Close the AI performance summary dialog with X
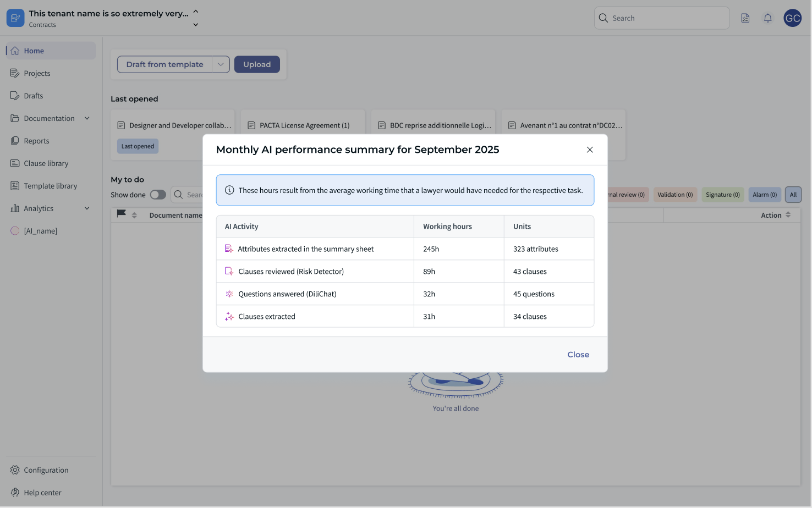This screenshot has height=508, width=812. [x=590, y=150]
